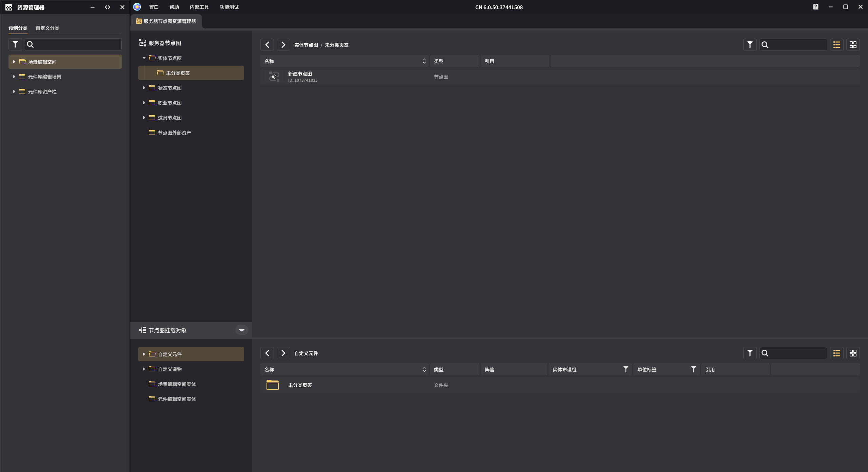
Task: Open the 内部工具 menu
Action: [x=199, y=7]
